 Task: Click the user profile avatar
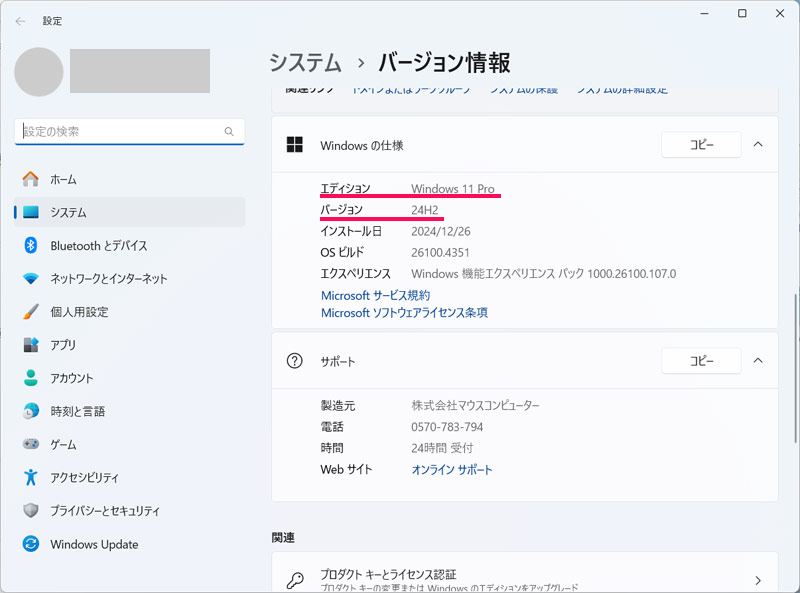[39, 72]
